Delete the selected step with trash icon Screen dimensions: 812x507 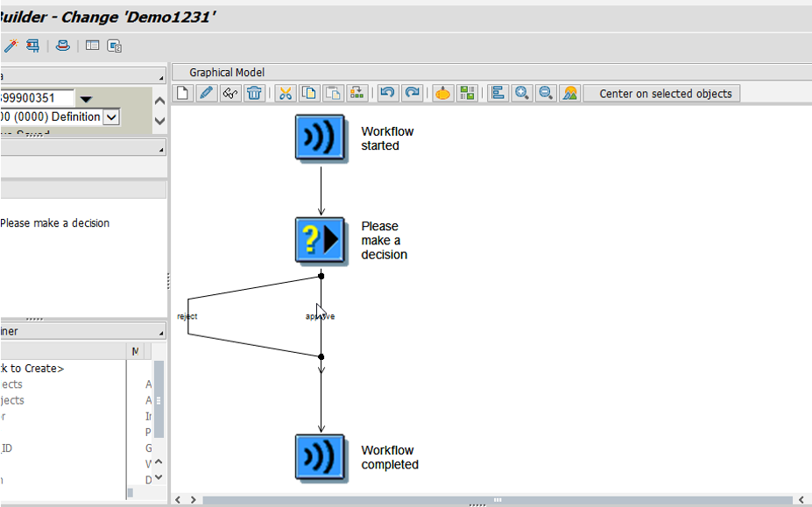tap(254, 93)
